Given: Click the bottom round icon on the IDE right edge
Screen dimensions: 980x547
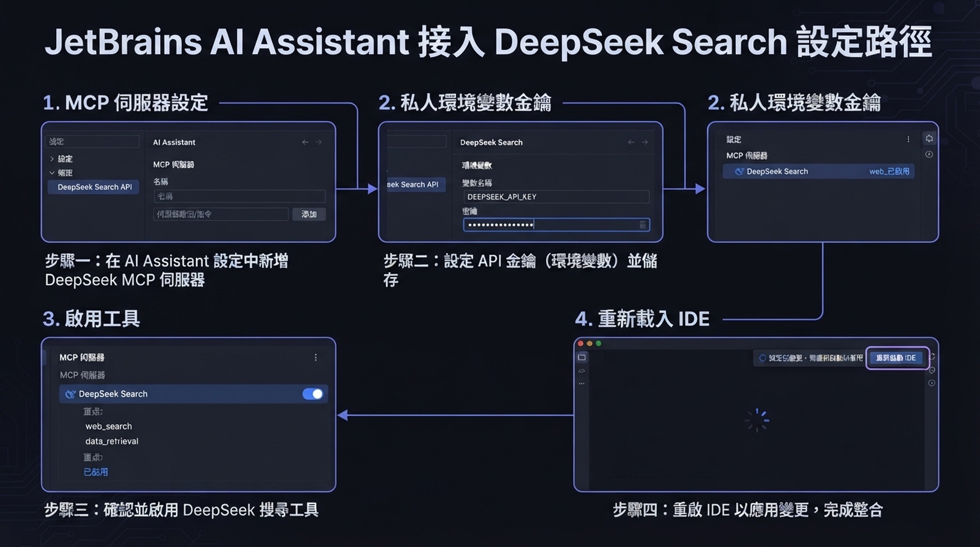Looking at the screenshot, I should pyautogui.click(x=932, y=383).
